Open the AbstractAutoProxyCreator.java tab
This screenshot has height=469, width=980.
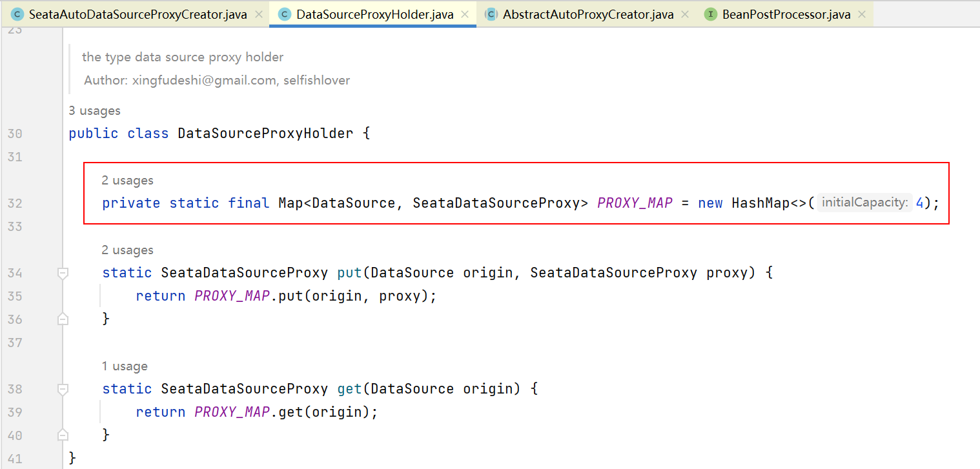[588, 14]
